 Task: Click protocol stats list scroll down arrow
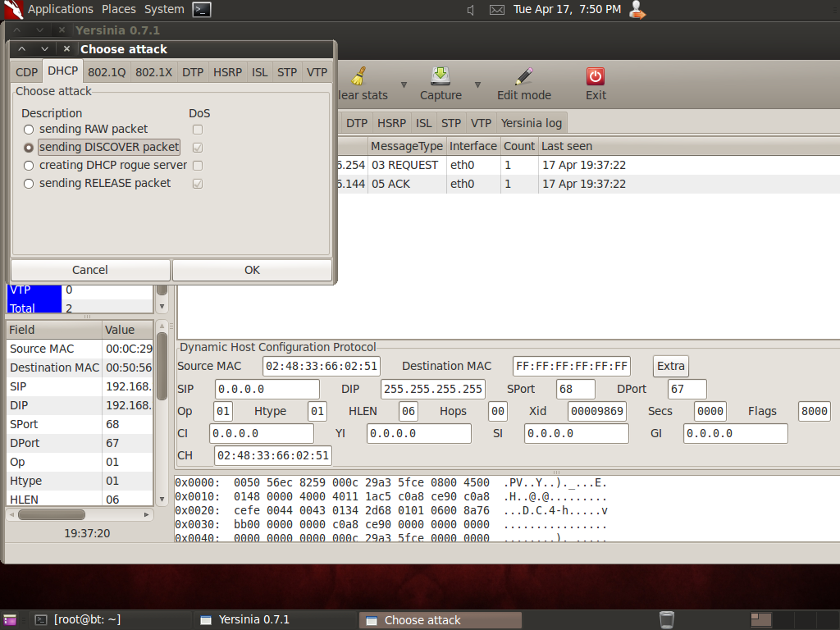162,307
